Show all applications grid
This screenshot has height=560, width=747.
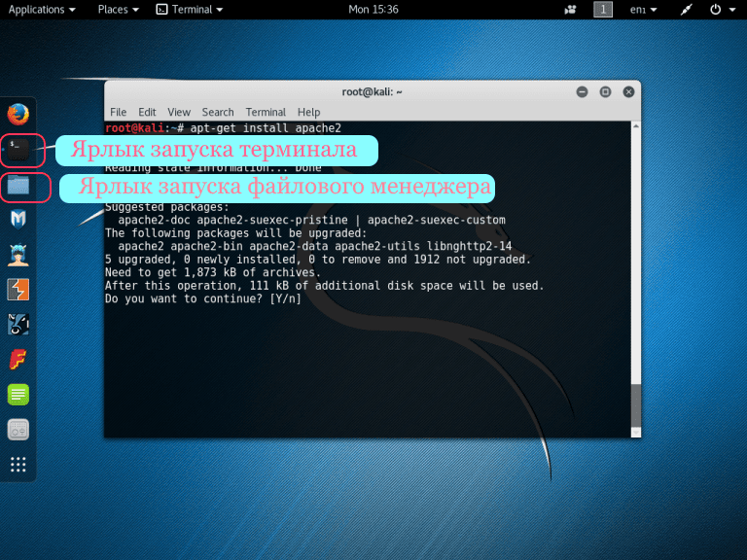tap(18, 464)
